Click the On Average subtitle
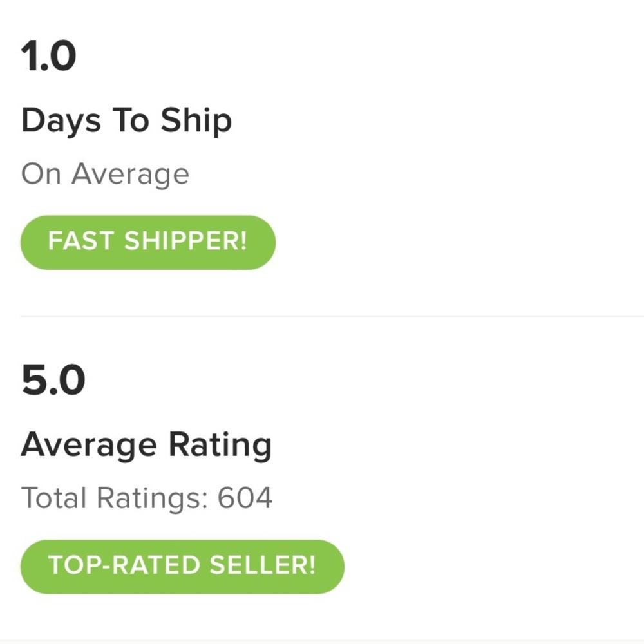Screen dimensions: 644x644 click(105, 174)
